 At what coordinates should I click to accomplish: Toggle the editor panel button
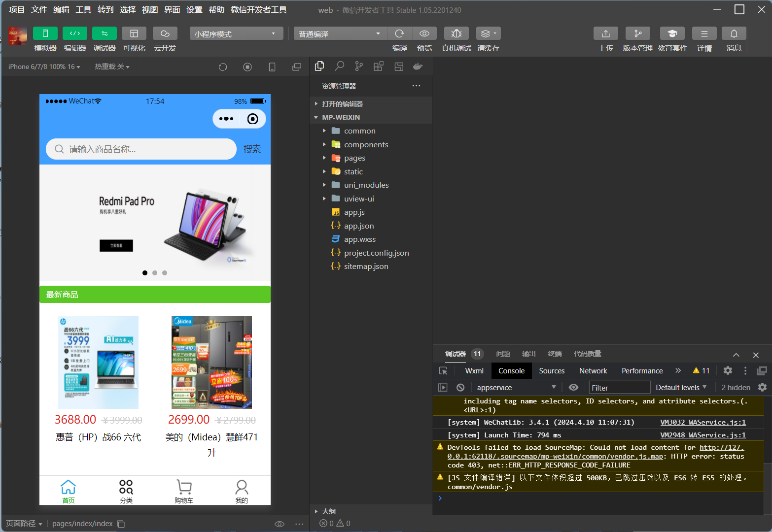pos(75,33)
